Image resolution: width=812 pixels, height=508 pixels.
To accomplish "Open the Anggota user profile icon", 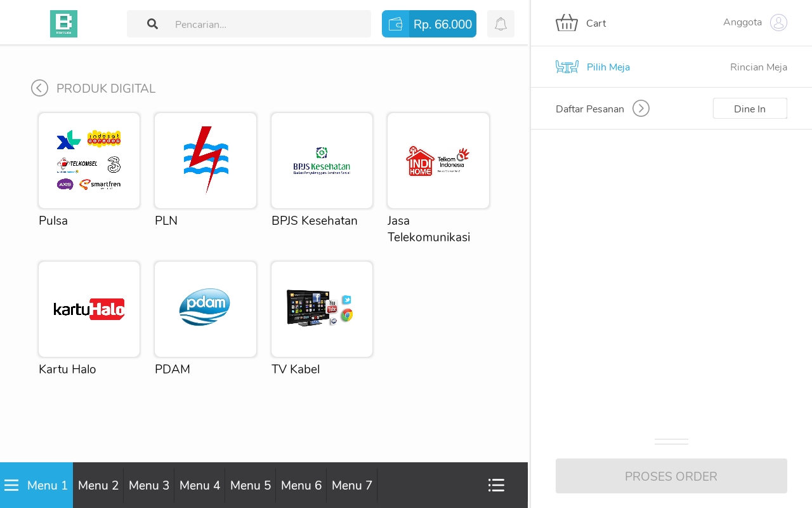I will click(x=778, y=23).
